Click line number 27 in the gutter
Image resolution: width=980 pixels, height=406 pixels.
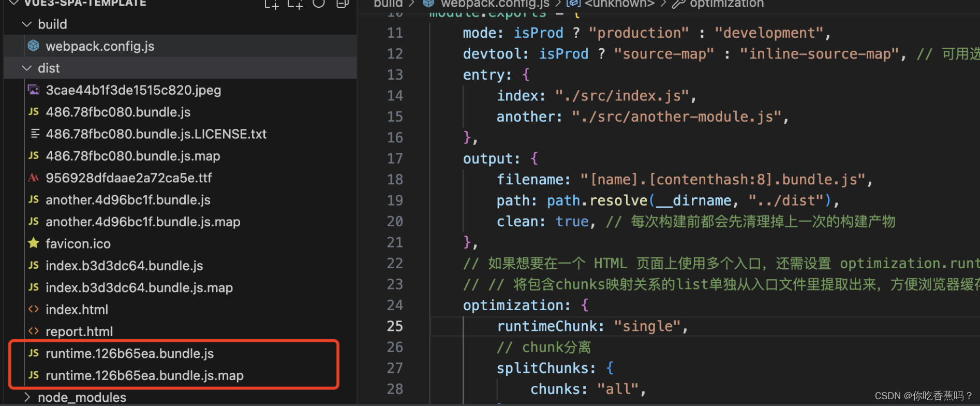(x=395, y=368)
